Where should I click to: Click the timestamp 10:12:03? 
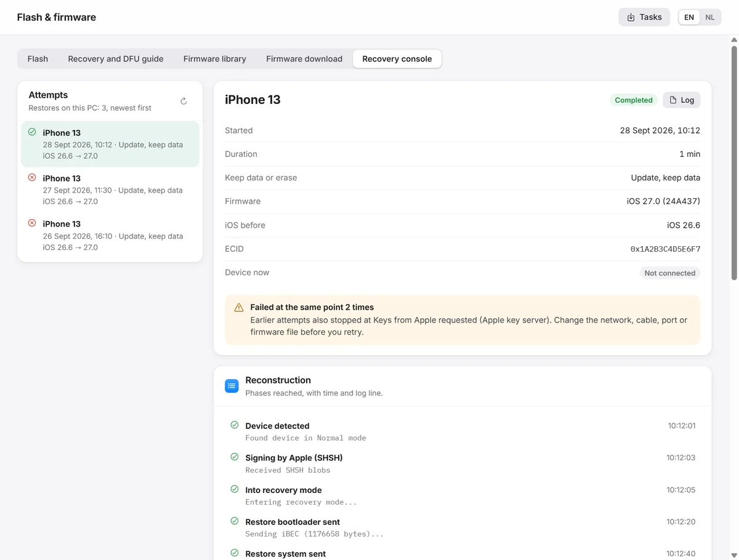pos(681,458)
